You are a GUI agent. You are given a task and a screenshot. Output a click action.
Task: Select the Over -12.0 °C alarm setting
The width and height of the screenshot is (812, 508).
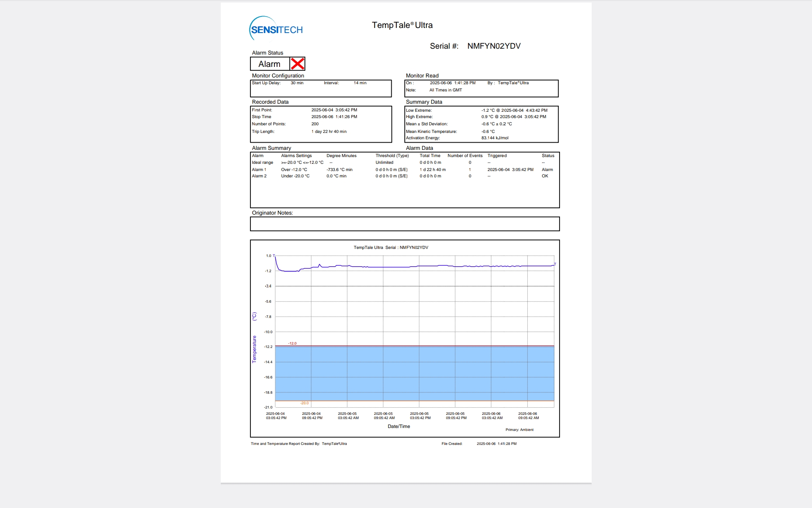click(294, 170)
